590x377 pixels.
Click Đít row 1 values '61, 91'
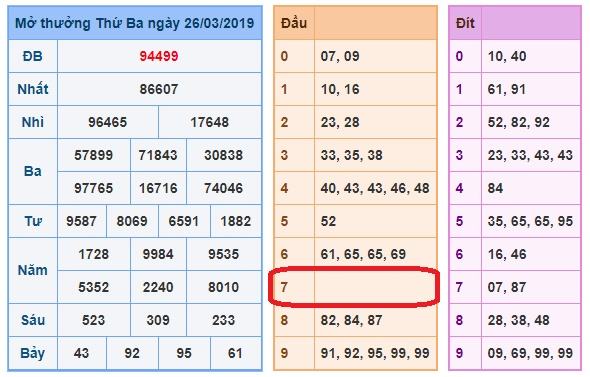507,89
